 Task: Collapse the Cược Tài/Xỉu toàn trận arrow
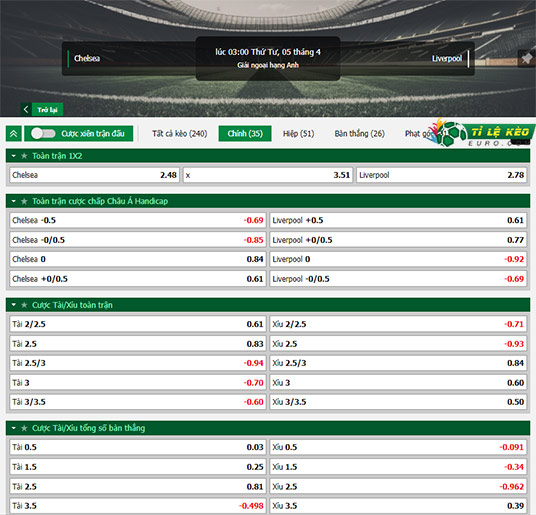pyautogui.click(x=14, y=305)
